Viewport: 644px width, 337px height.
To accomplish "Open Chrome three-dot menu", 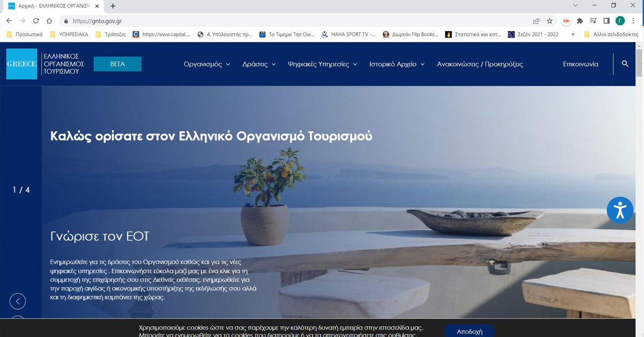I will coord(634,21).
